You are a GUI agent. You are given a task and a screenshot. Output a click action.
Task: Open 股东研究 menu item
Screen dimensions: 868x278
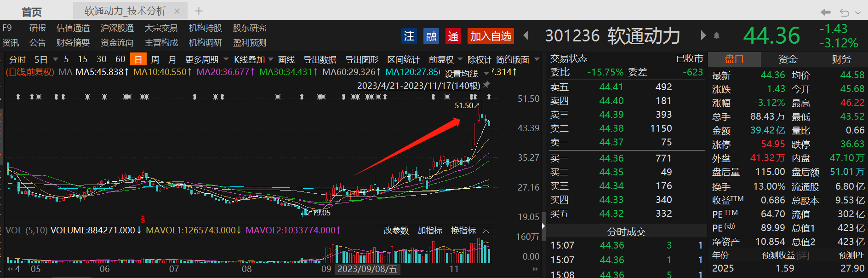coord(250,28)
